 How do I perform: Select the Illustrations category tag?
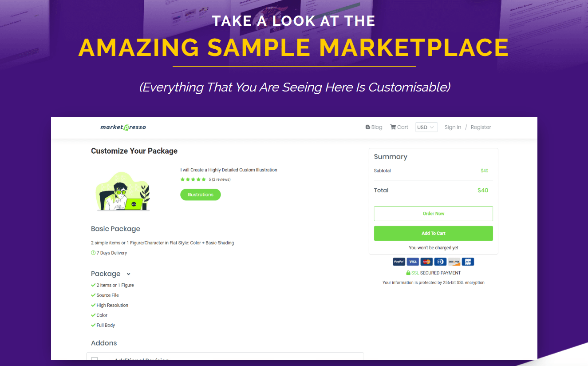point(200,194)
